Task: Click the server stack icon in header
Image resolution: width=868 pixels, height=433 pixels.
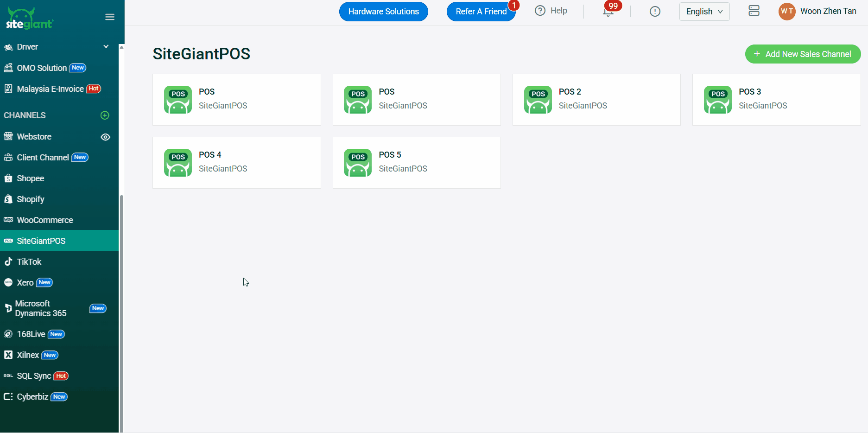Action: [754, 11]
